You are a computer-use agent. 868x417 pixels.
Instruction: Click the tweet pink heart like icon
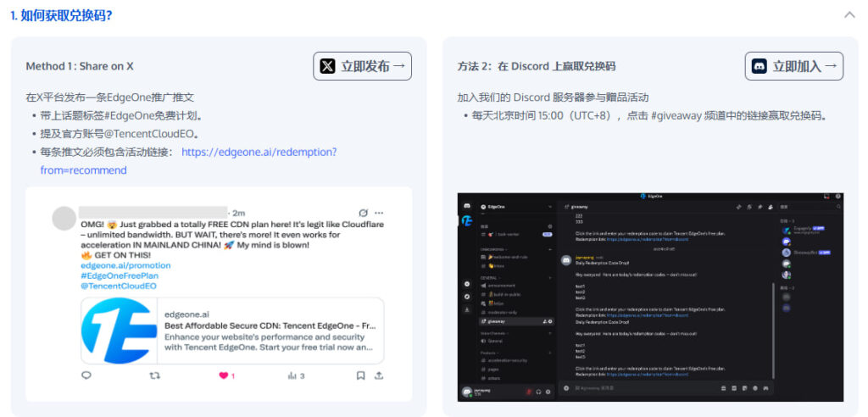point(223,375)
